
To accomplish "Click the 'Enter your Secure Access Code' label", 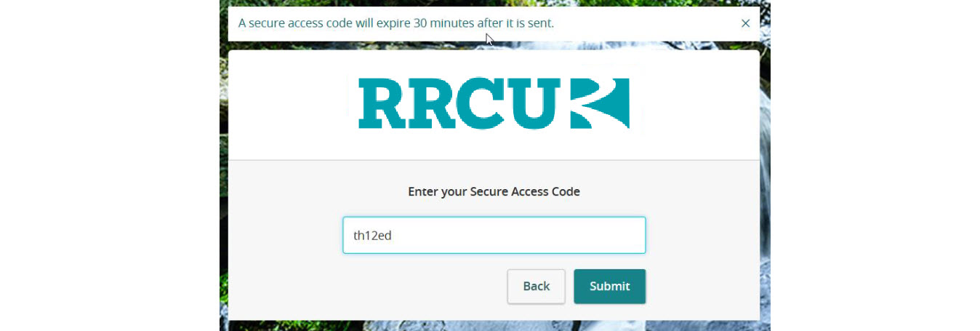I will coord(494,192).
